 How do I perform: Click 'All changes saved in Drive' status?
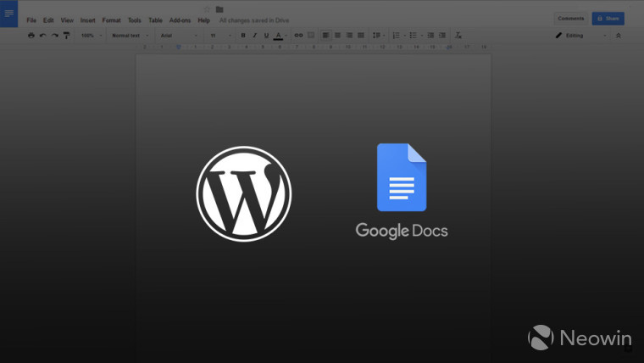point(254,20)
